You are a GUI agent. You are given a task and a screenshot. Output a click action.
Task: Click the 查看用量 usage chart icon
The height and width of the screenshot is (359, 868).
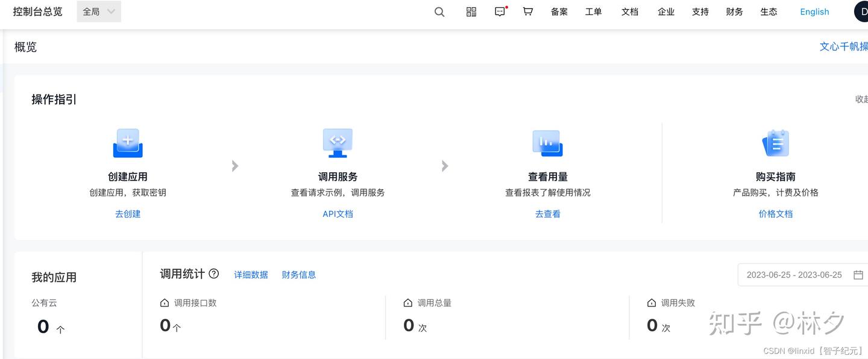click(x=547, y=143)
